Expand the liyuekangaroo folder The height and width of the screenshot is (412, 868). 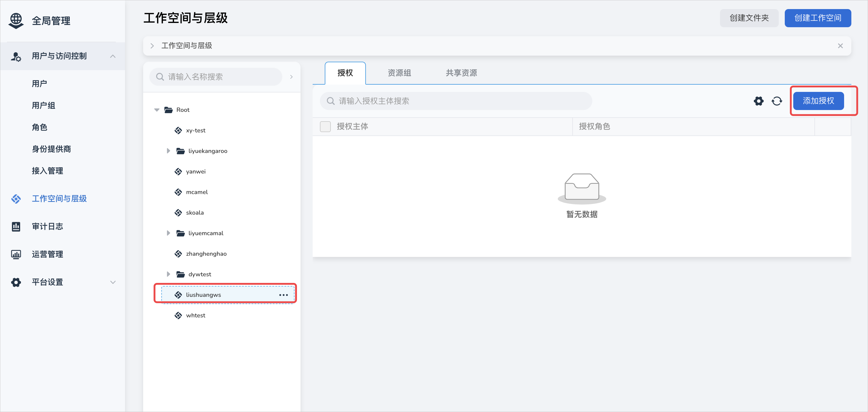[166, 151]
